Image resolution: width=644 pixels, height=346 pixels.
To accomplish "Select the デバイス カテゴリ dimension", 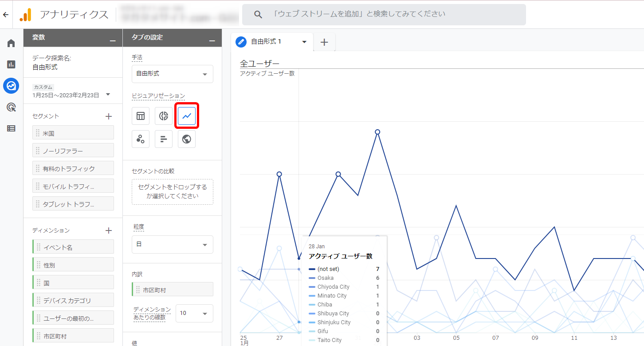I will point(73,300).
